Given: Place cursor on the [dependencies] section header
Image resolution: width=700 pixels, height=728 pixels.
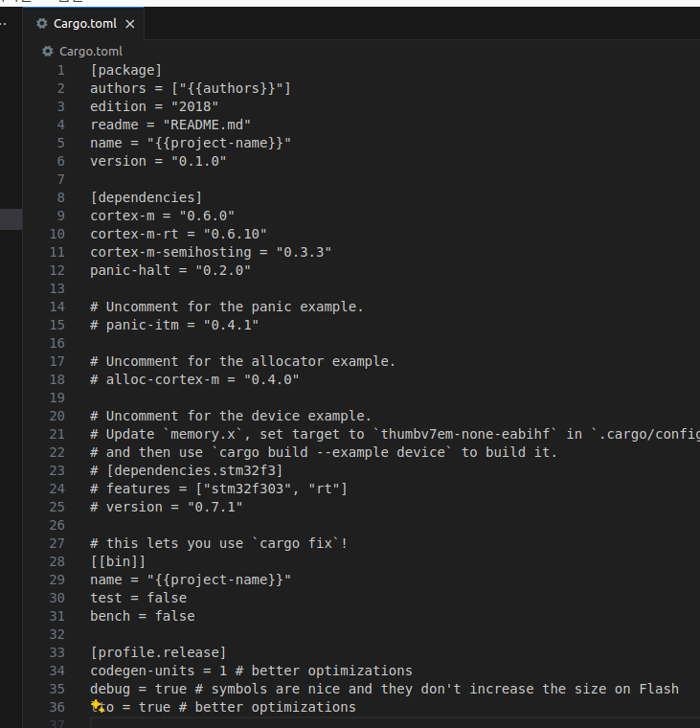Looking at the screenshot, I should coord(146,197).
